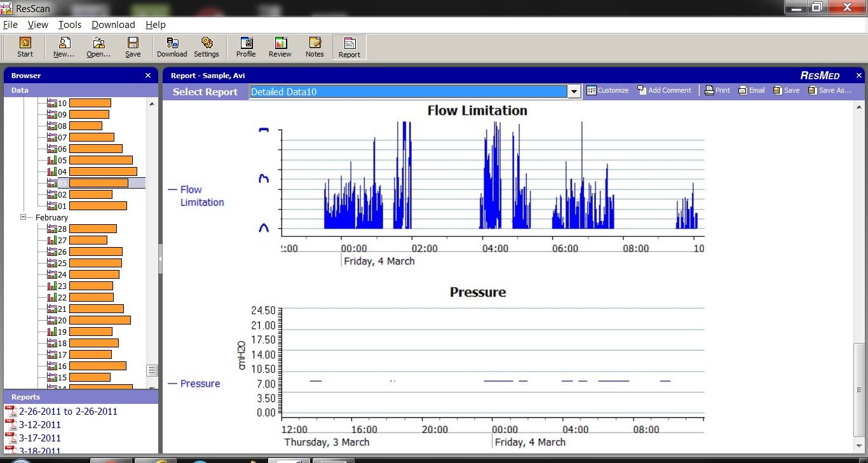The height and width of the screenshot is (463, 868).
Task: Open the Select Report dropdown
Action: [x=574, y=91]
